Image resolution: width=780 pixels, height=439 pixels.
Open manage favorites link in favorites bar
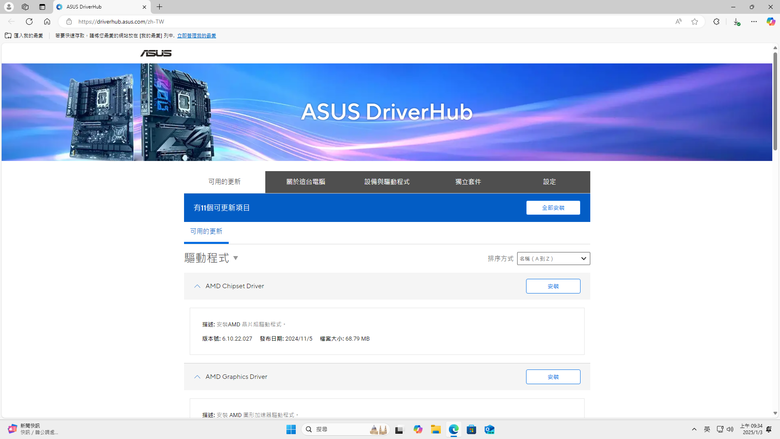tap(196, 36)
